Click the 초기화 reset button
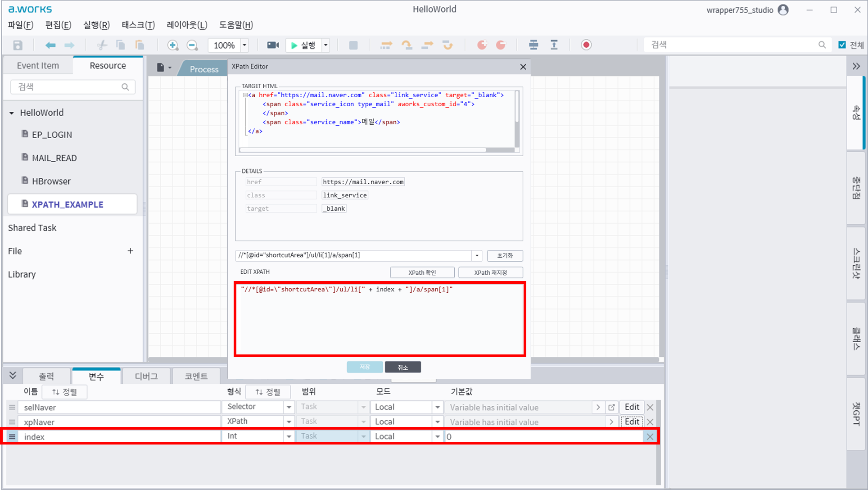Image resolution: width=868 pixels, height=490 pixels. point(505,255)
